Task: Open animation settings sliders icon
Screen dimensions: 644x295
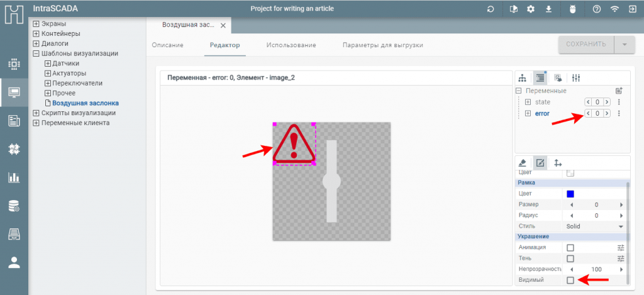Action: [621, 248]
